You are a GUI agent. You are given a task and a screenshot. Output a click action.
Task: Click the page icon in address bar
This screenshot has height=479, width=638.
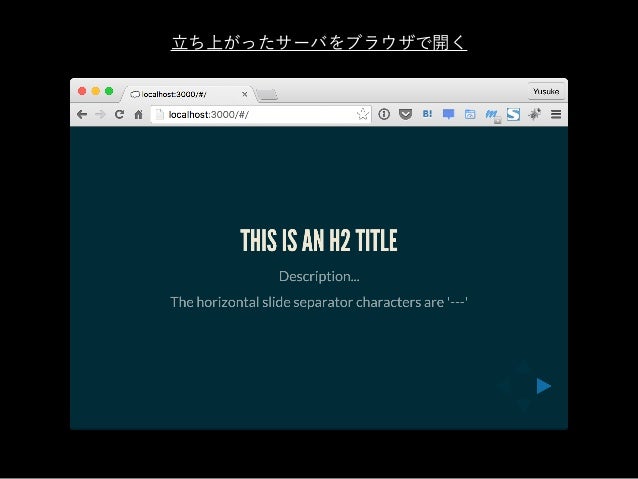[160, 115]
